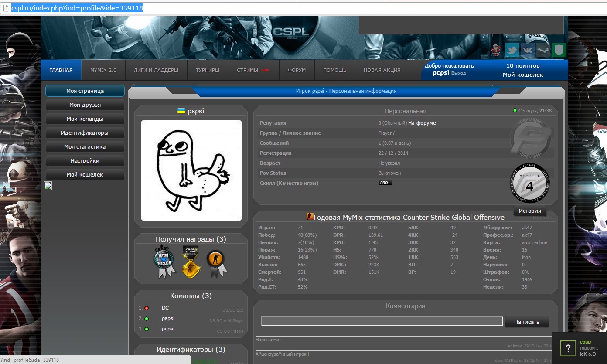Click green status dot of CS:GO Pistols team
The image size is (607, 364).
coord(147,329)
